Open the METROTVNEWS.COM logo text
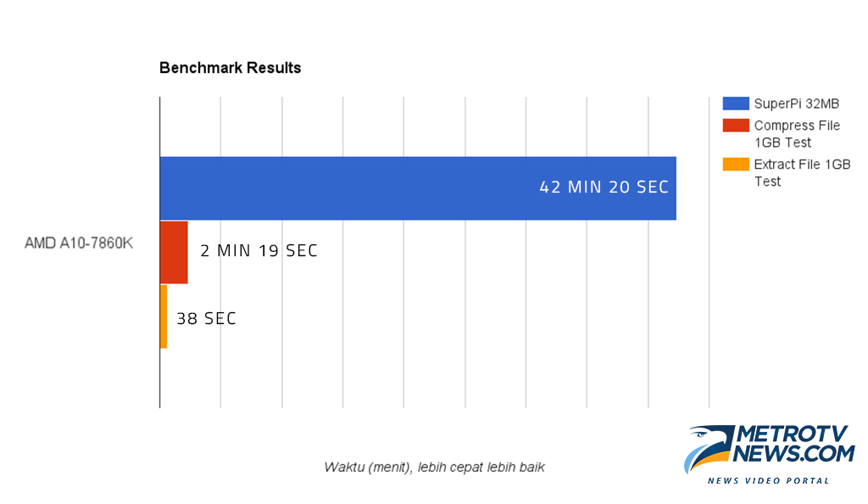 pyautogui.click(x=793, y=444)
